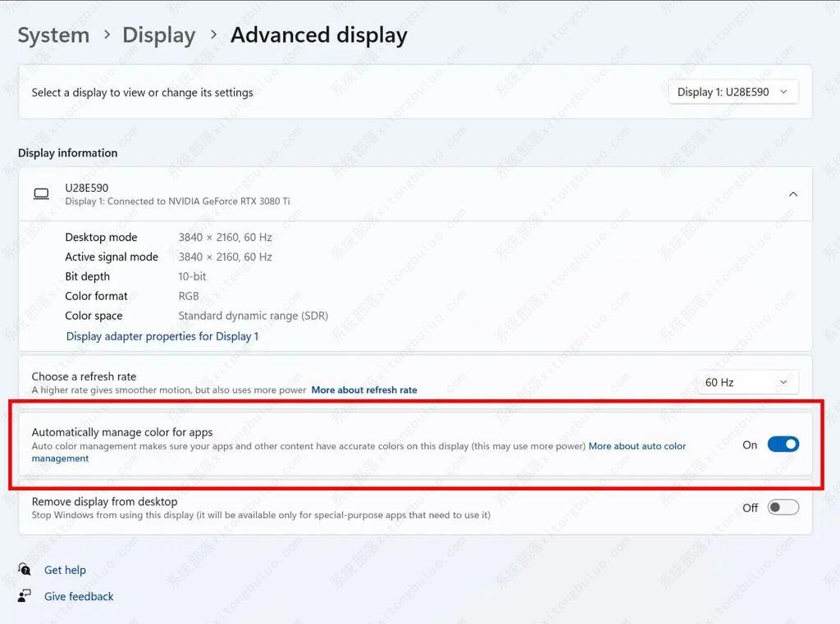
Task: Follow More about auto color management link
Action: point(637,446)
